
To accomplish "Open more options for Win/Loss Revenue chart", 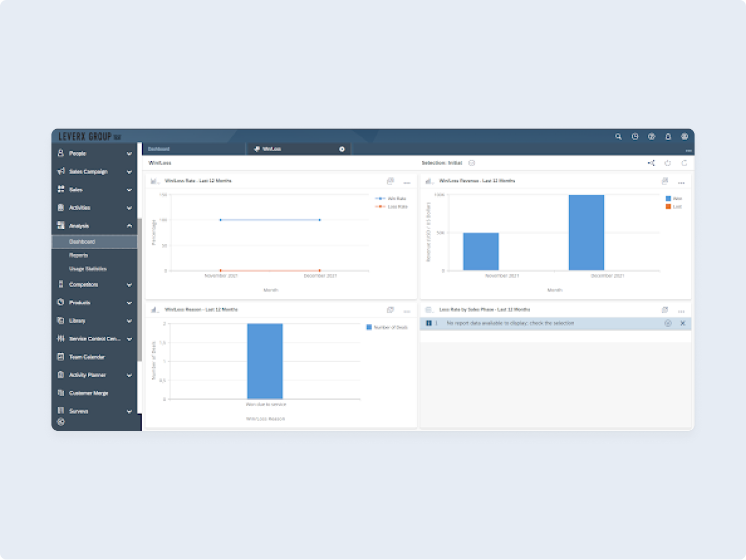I will 682,183.
